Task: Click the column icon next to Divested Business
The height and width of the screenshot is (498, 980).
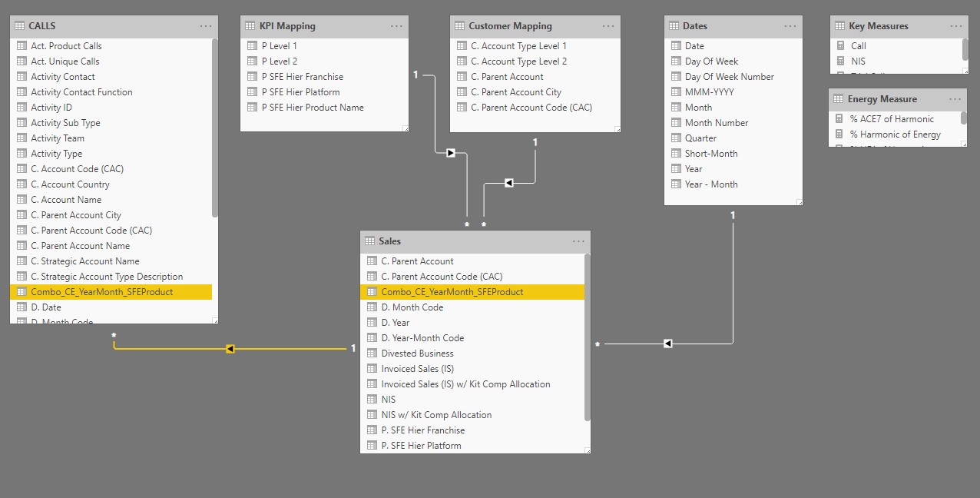Action: point(372,354)
